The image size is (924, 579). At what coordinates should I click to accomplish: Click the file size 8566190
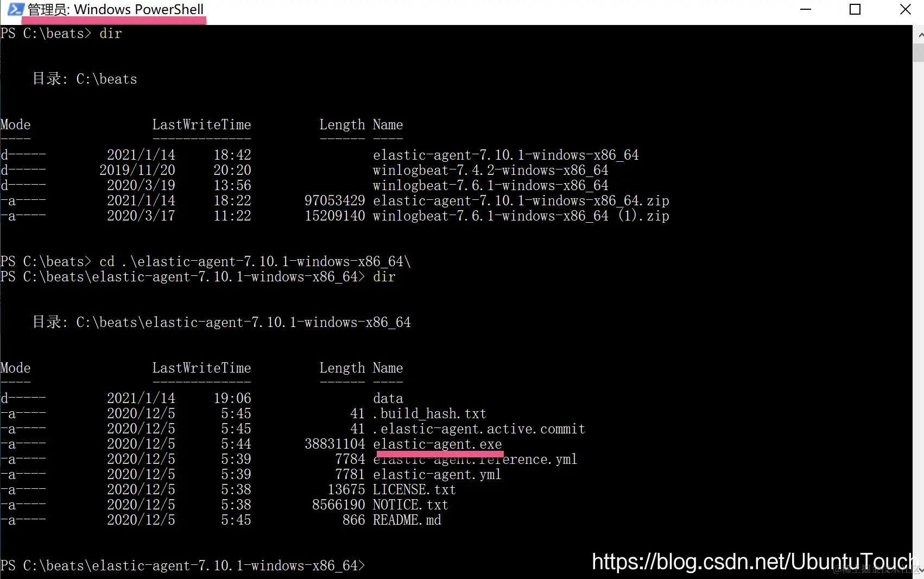[339, 505]
